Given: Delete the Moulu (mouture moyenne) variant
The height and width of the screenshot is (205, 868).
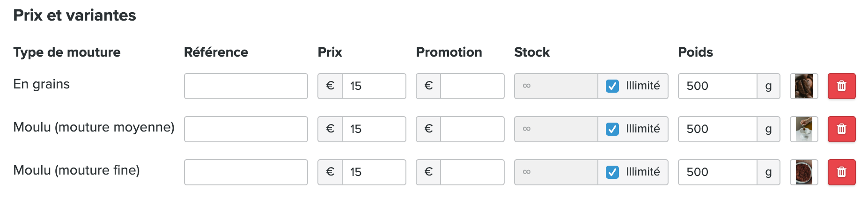Looking at the screenshot, I should tap(841, 129).
